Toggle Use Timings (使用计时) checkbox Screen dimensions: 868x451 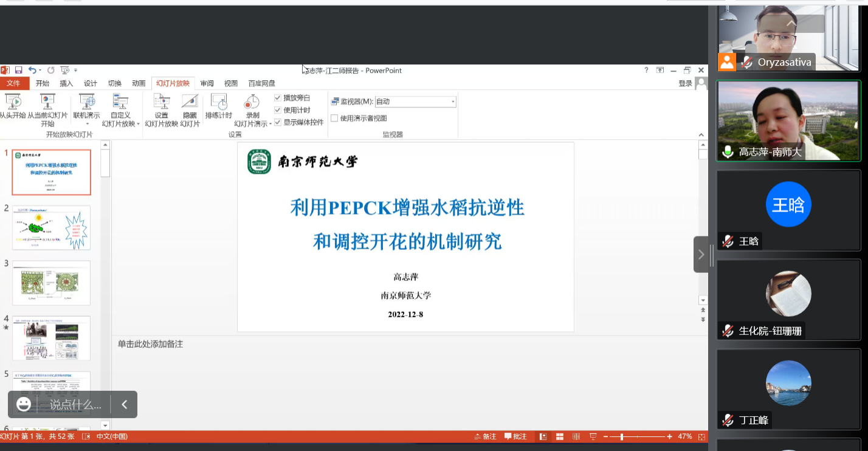tap(278, 110)
